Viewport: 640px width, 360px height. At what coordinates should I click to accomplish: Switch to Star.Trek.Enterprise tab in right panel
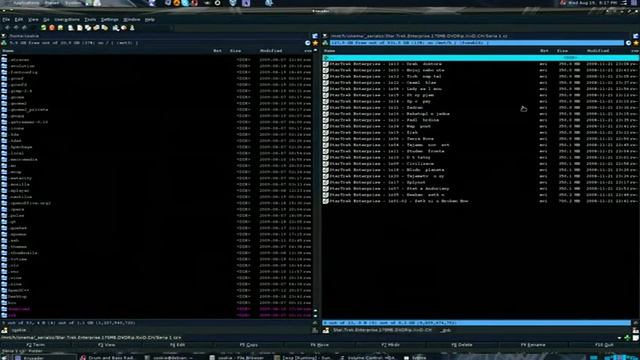382,330
